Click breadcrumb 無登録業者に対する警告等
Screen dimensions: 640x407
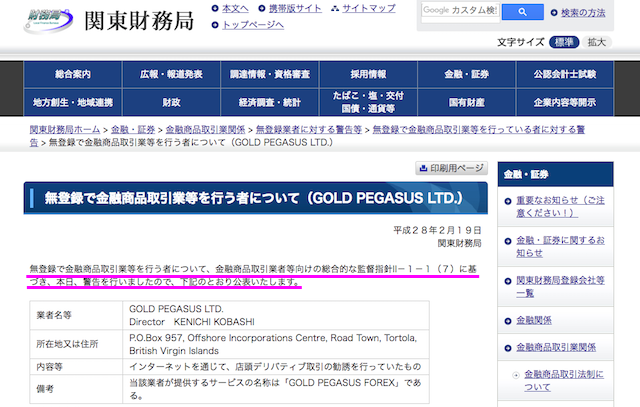[x=309, y=130]
